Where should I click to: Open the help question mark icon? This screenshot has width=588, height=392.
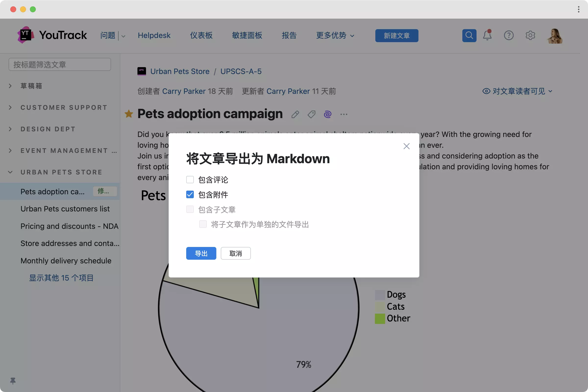[509, 36]
